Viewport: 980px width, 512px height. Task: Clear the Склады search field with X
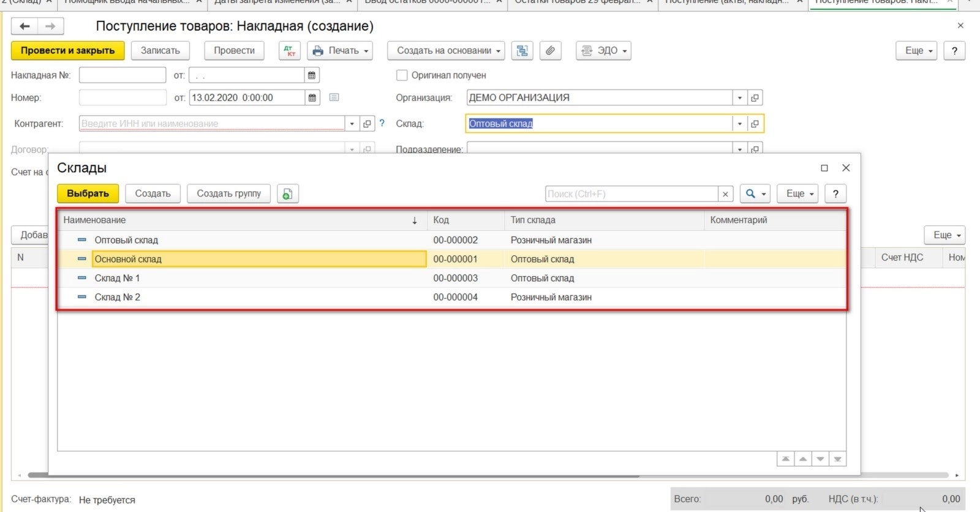[725, 194]
